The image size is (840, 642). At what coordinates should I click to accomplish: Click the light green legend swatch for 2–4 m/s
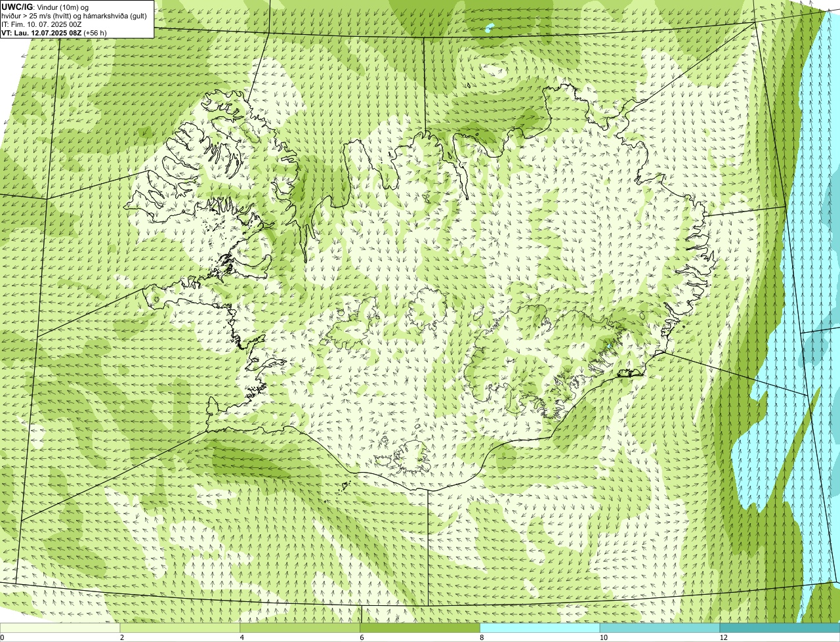(180, 628)
